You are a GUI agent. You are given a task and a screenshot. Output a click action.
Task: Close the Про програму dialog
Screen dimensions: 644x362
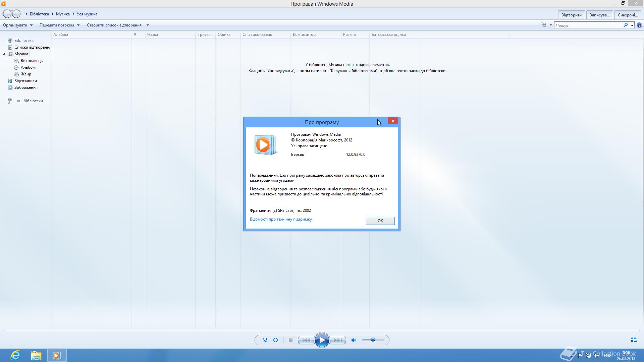(393, 121)
